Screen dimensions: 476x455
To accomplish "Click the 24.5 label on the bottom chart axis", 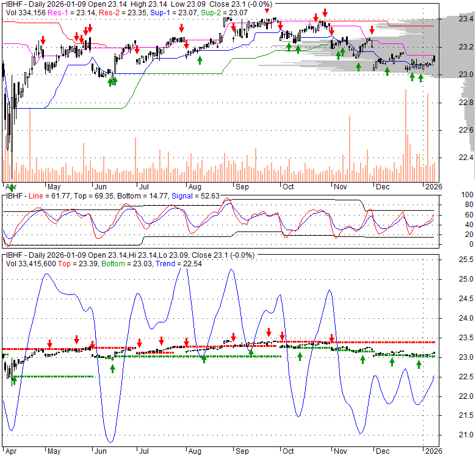I will (466, 299).
